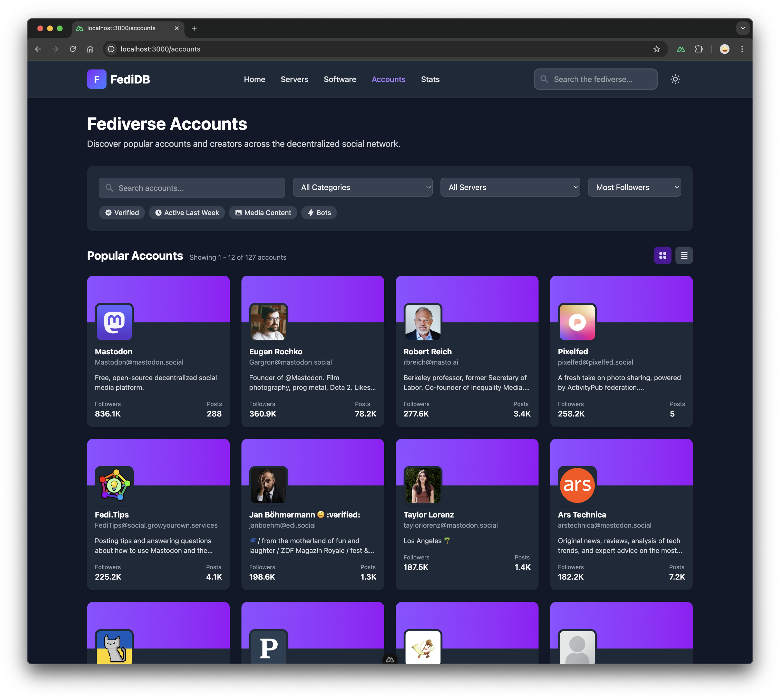Open Taylor Lorenz's avatar photo

[423, 485]
